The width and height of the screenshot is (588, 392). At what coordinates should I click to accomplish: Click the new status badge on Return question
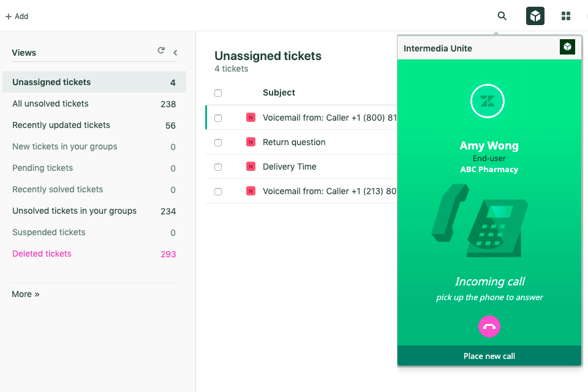tap(251, 142)
